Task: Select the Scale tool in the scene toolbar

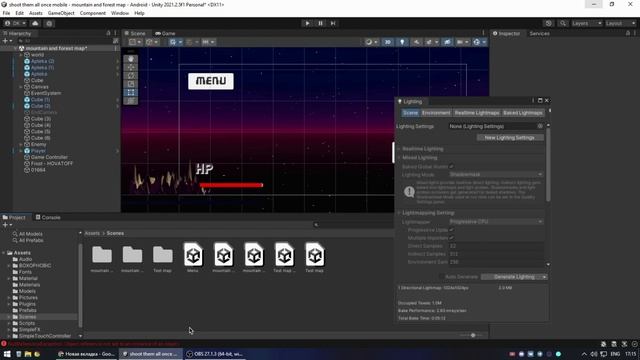Action: click(131, 84)
